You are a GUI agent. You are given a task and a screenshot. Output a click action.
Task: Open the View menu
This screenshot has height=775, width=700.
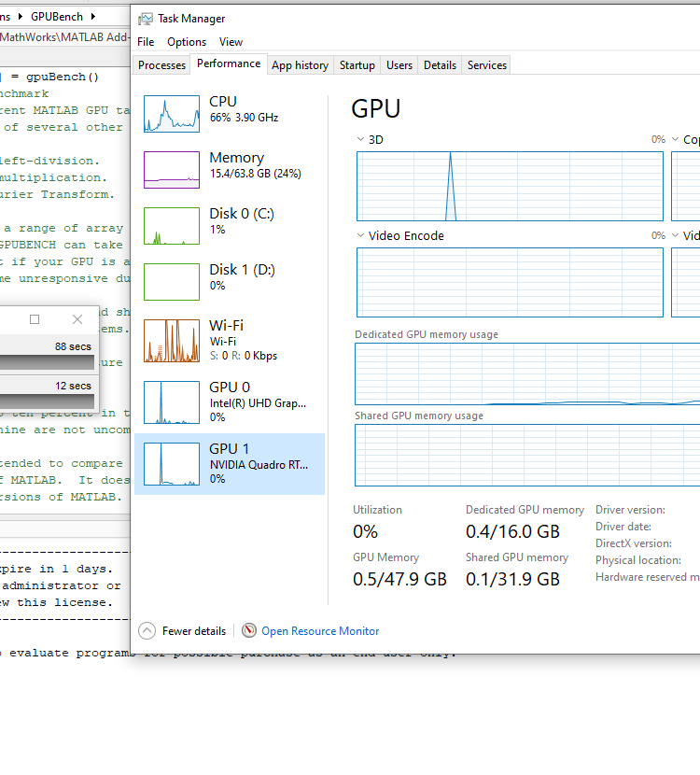(231, 42)
